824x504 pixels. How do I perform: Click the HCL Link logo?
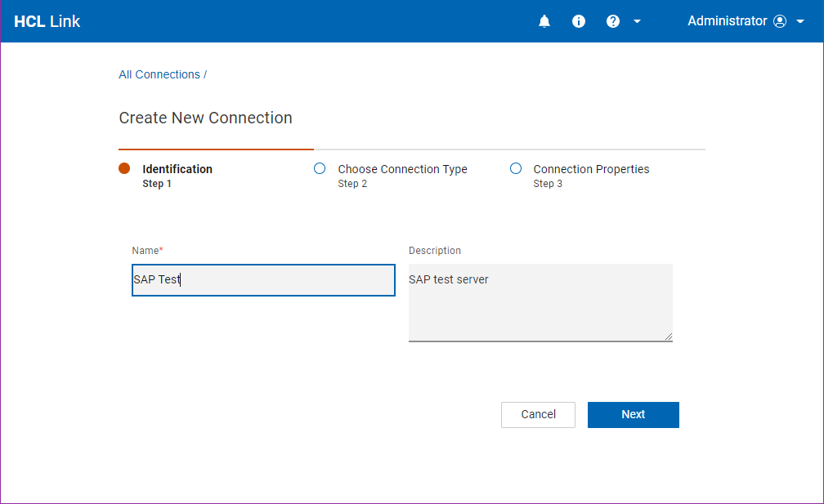tap(47, 20)
